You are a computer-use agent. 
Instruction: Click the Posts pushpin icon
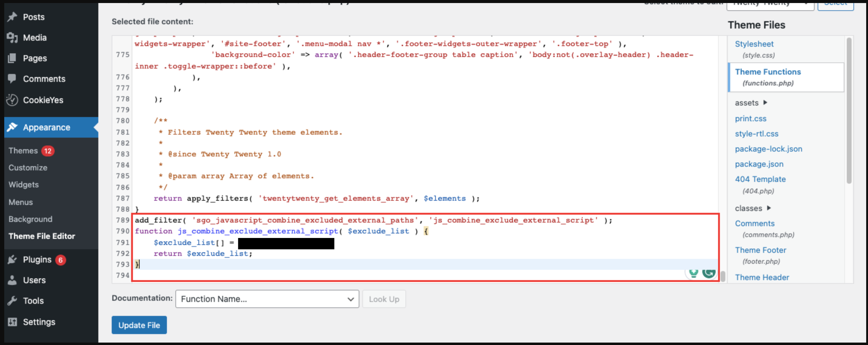(12, 17)
